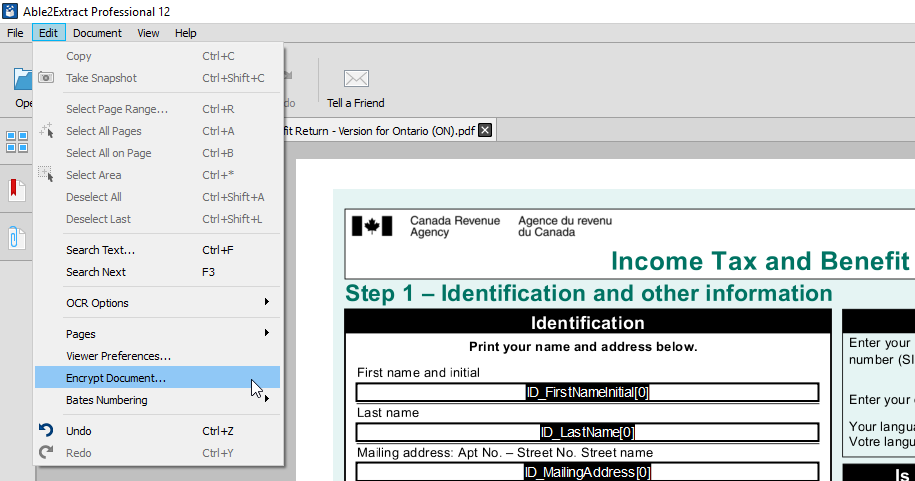Open the attachments paperclip panel
The width and height of the screenshot is (915, 481).
tap(16, 238)
